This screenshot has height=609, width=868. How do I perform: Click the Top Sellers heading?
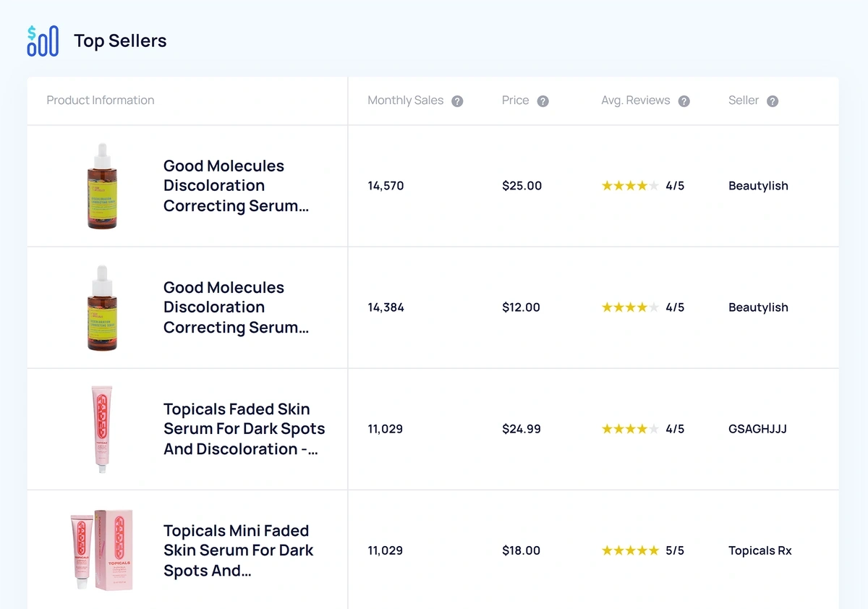(120, 41)
